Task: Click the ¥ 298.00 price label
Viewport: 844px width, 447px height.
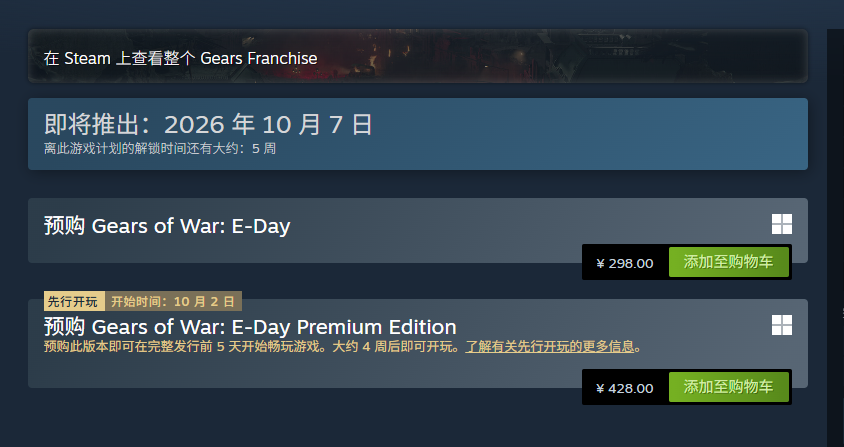Action: pos(625,263)
